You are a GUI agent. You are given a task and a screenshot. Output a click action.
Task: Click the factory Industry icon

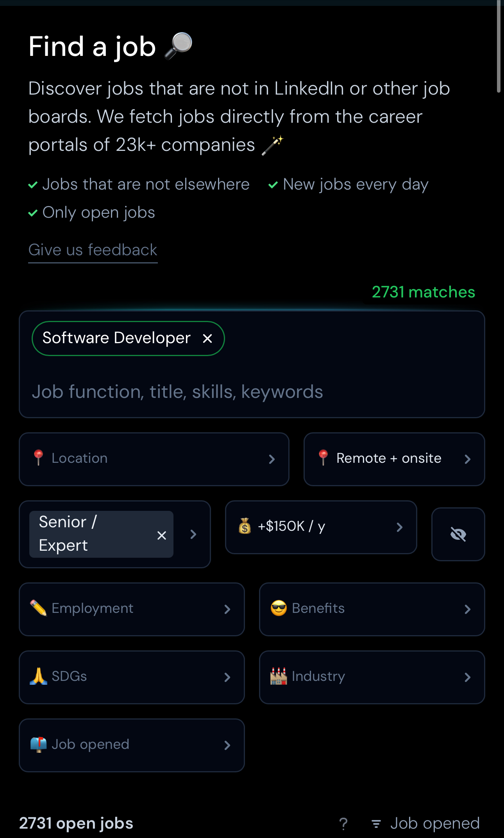279,676
